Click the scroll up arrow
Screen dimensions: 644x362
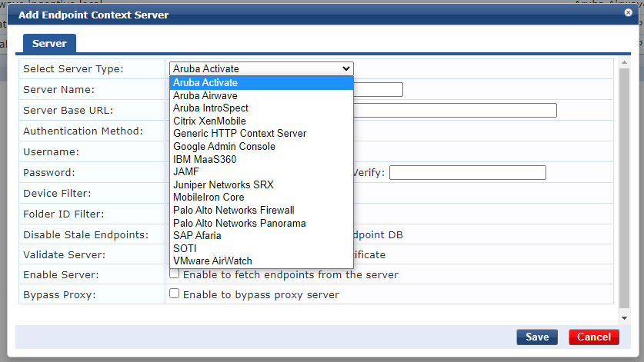[624, 63]
